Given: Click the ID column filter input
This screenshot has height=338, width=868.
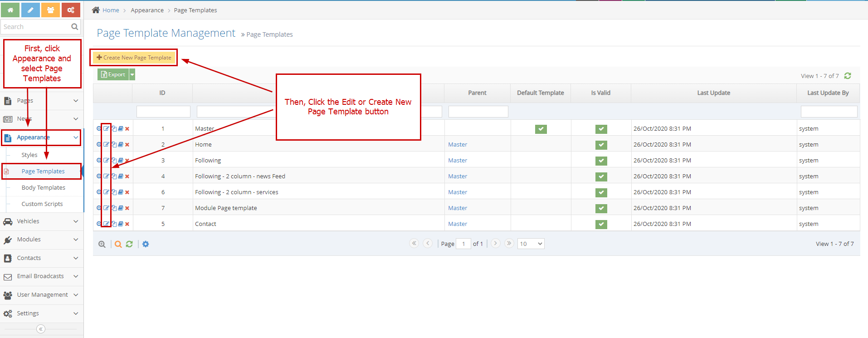Looking at the screenshot, I should 163,112.
